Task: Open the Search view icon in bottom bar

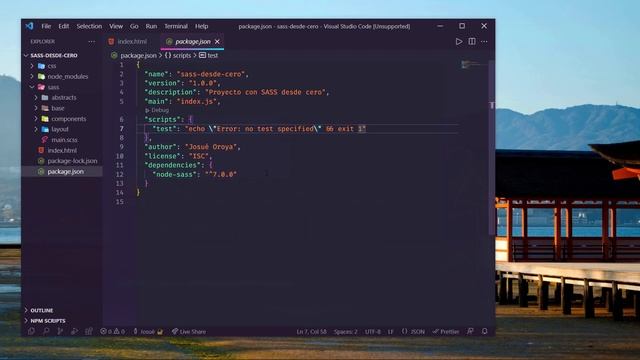Action: coord(46,331)
